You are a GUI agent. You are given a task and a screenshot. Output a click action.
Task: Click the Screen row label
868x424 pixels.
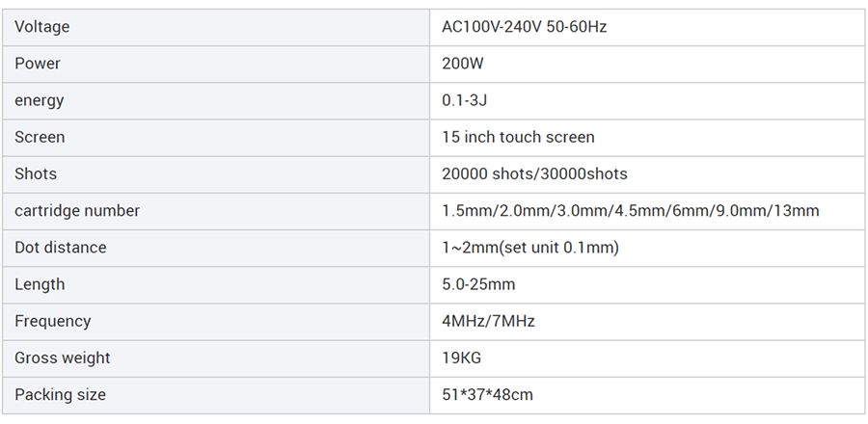pos(40,137)
